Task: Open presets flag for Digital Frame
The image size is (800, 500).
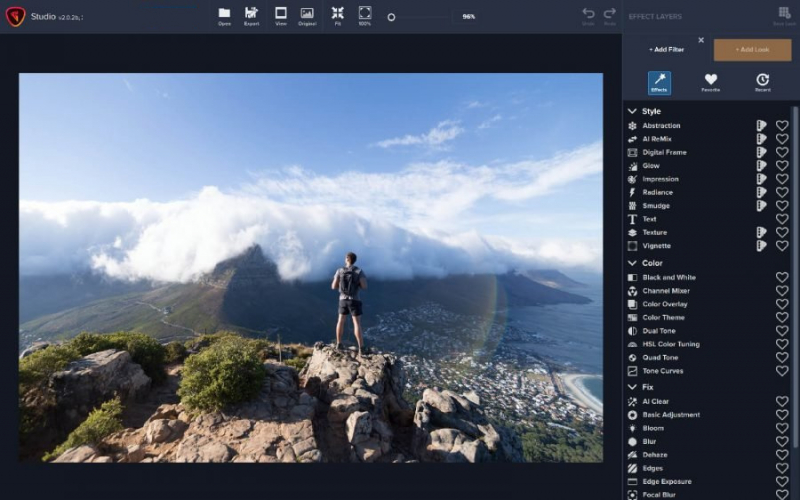Action: 761,152
